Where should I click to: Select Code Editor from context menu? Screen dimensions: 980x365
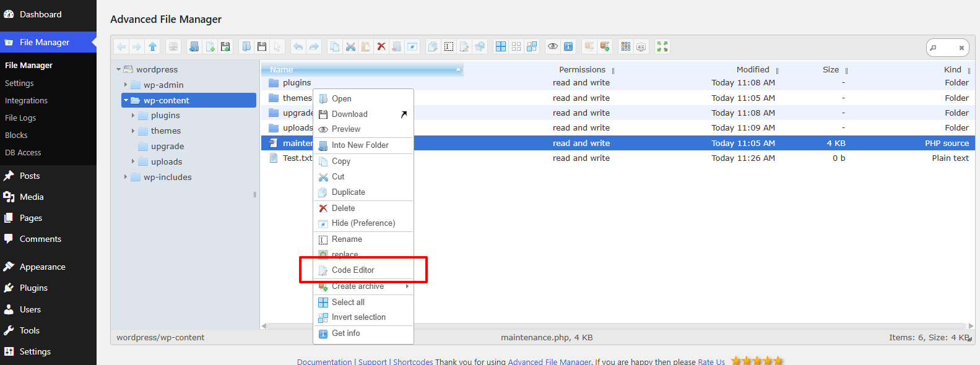pos(363,270)
